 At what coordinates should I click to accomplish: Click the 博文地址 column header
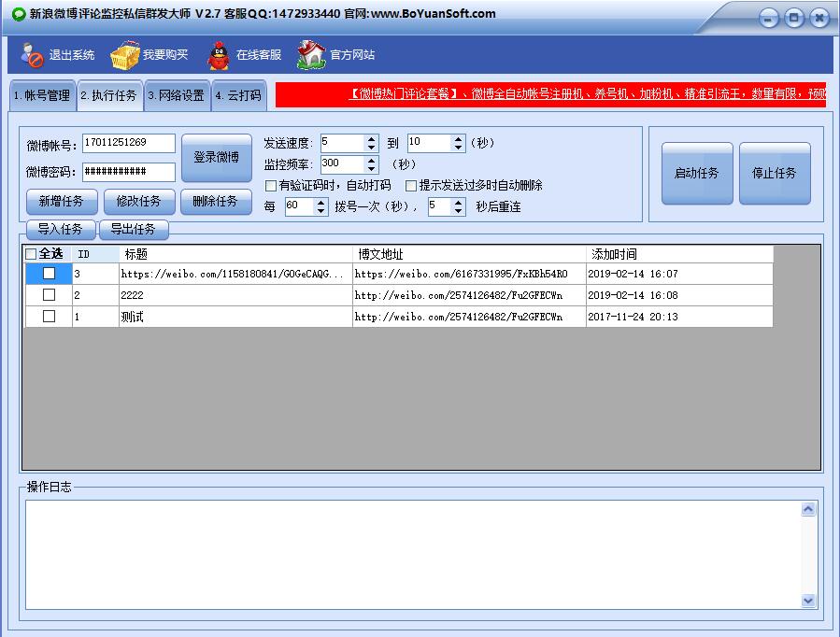[x=469, y=254]
